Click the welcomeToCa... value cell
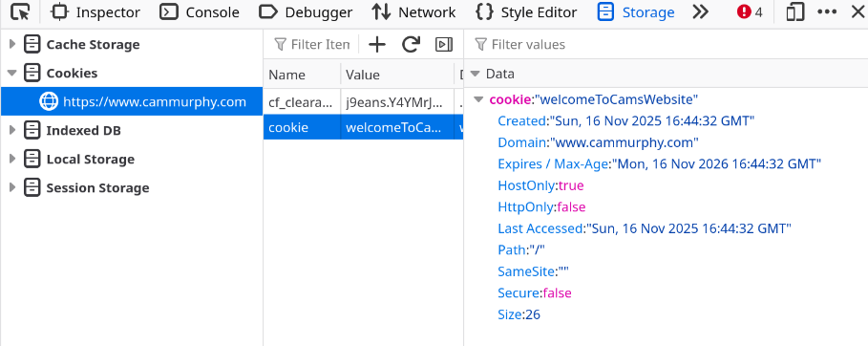This screenshot has width=868, height=346. pyautogui.click(x=397, y=128)
